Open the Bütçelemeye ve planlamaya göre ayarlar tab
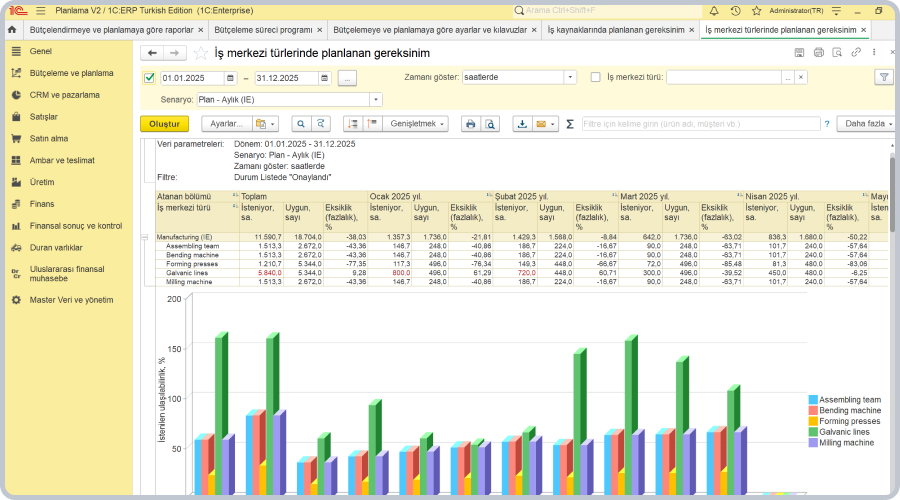Screen dimensions: 900x500 [430, 30]
